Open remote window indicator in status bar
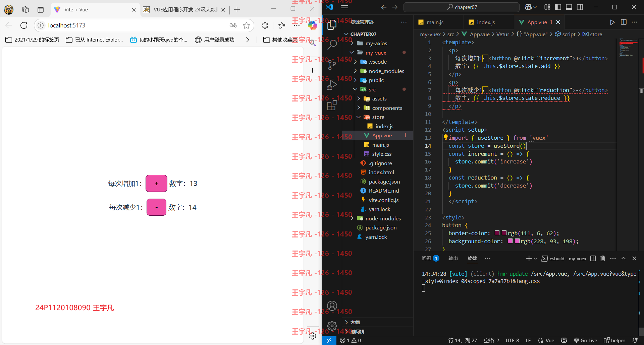 point(329,340)
